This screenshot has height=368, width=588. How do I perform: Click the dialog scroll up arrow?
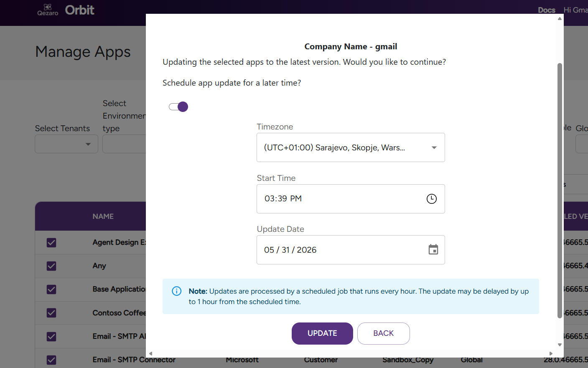point(560,18)
